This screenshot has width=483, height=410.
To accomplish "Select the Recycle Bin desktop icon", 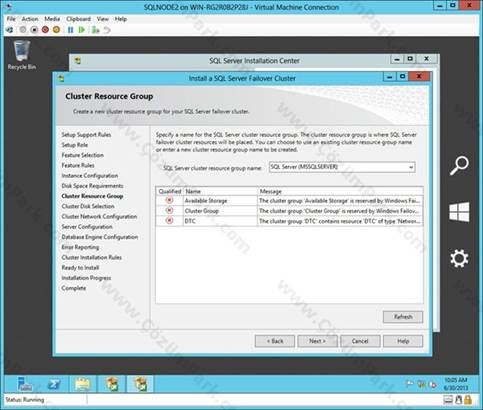I will coord(22,55).
